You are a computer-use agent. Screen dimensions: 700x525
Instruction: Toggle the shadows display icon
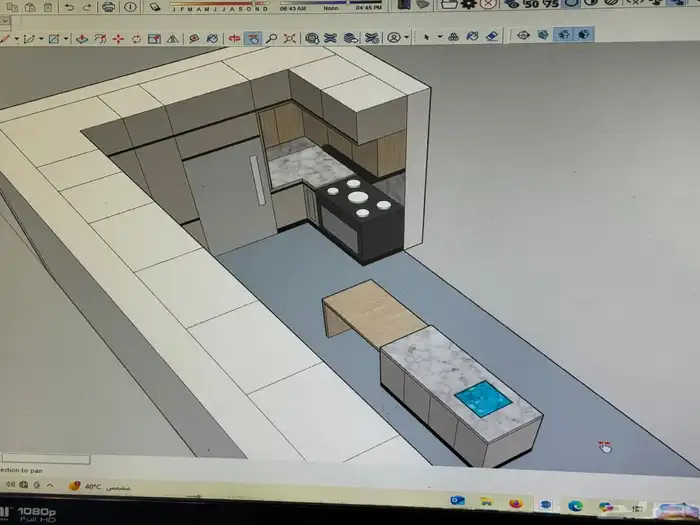click(x=155, y=6)
